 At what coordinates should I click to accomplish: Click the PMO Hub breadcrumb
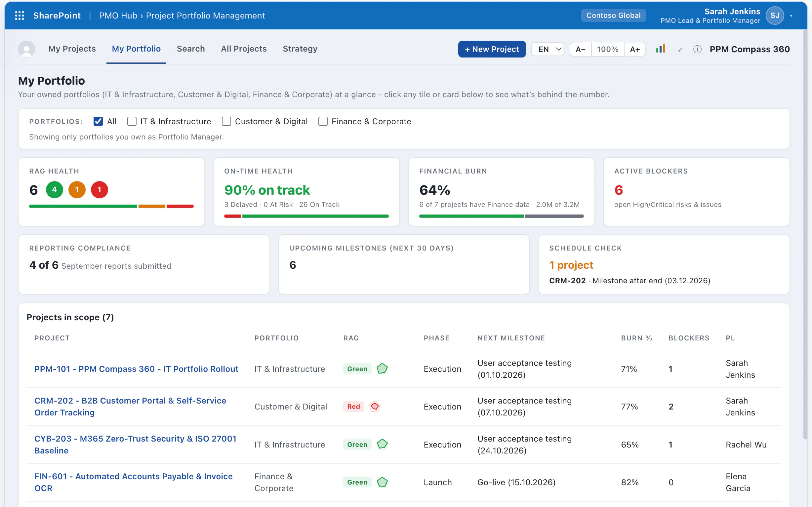[x=118, y=16]
